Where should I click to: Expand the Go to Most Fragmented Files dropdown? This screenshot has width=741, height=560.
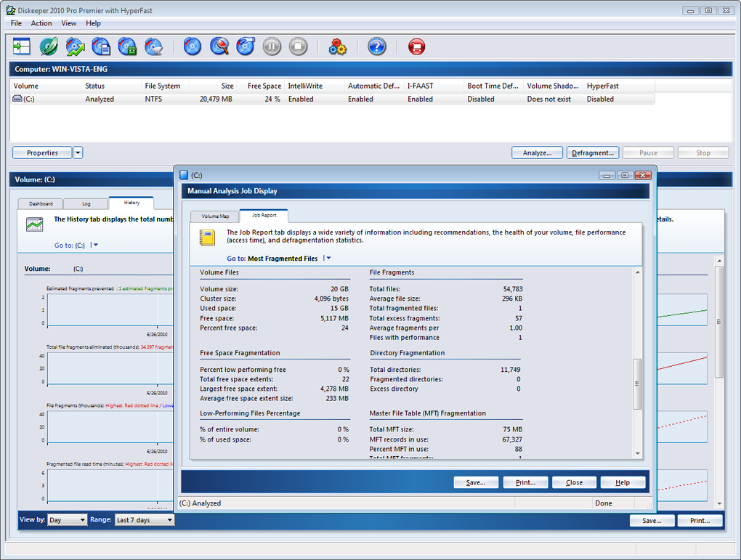coord(328,259)
